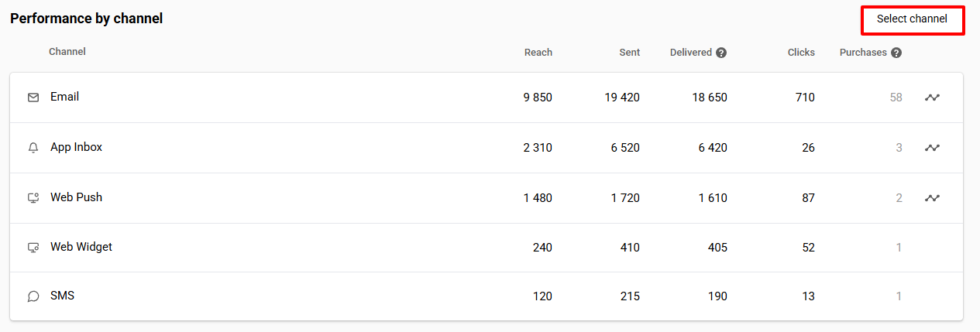Click the Purchases help question mark
Image resolution: width=980 pixels, height=332 pixels.
tap(896, 53)
